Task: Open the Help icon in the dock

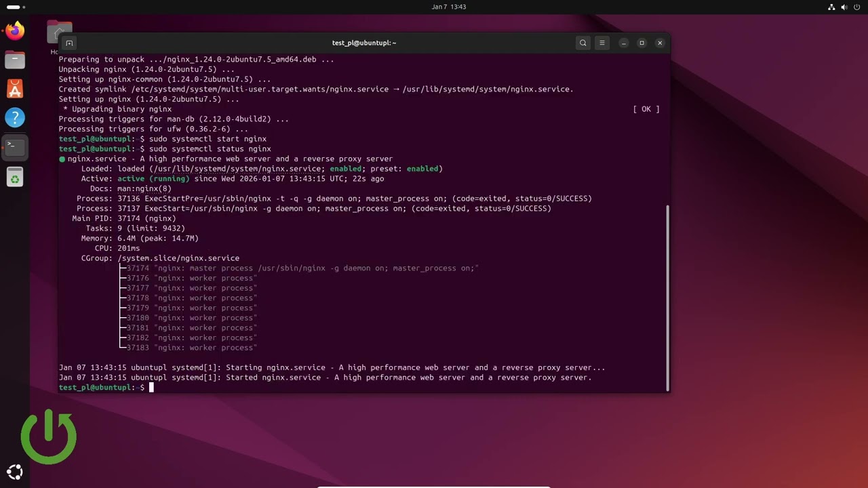Action: click(x=15, y=118)
